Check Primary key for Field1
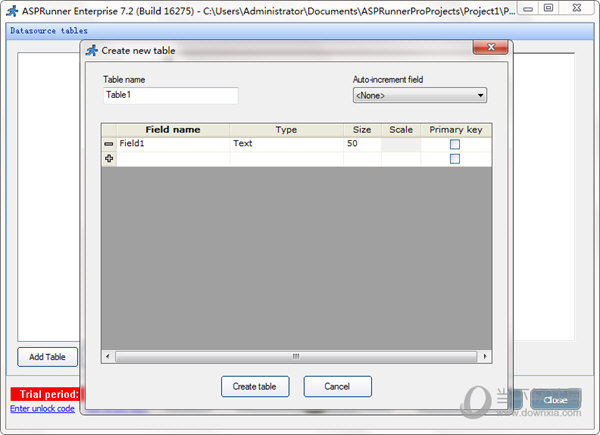The image size is (600, 435). [455, 144]
